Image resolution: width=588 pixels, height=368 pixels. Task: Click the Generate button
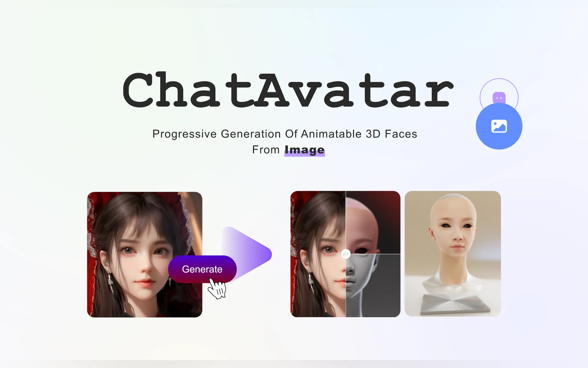click(x=202, y=269)
